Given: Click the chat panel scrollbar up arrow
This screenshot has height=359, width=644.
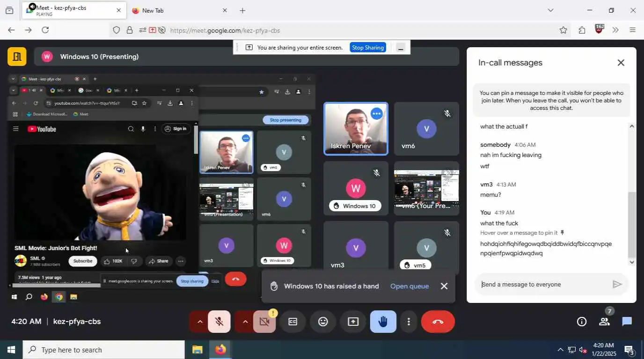Looking at the screenshot, I should [632, 126].
